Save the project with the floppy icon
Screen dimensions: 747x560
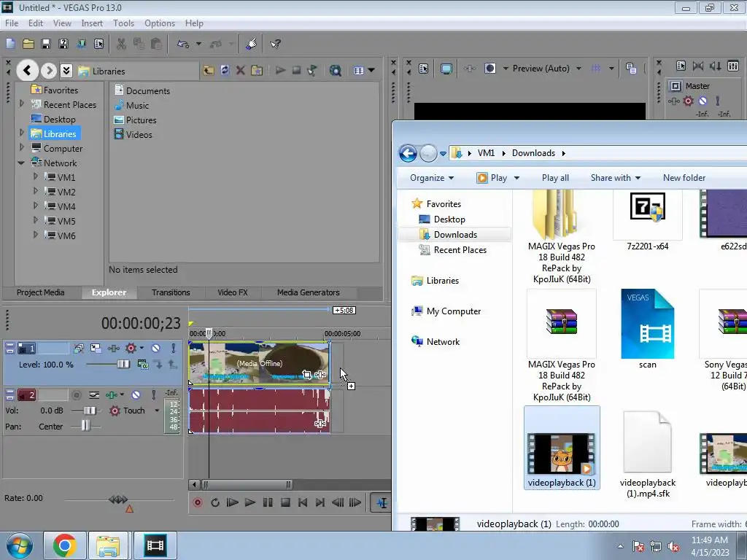[46, 44]
